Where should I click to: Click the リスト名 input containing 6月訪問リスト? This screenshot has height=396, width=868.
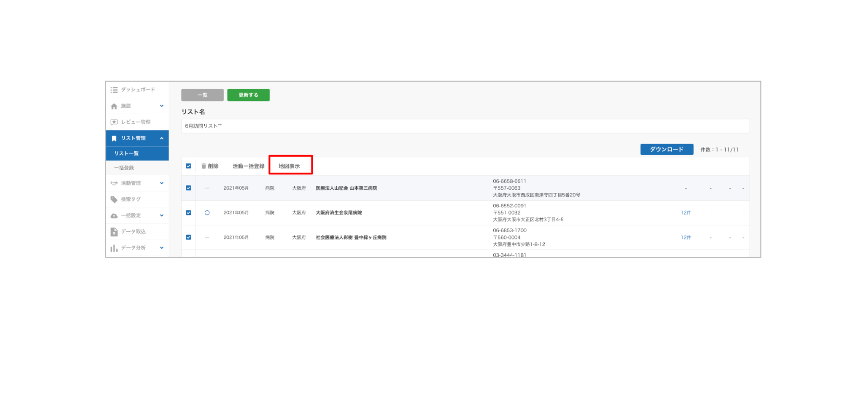(x=465, y=126)
